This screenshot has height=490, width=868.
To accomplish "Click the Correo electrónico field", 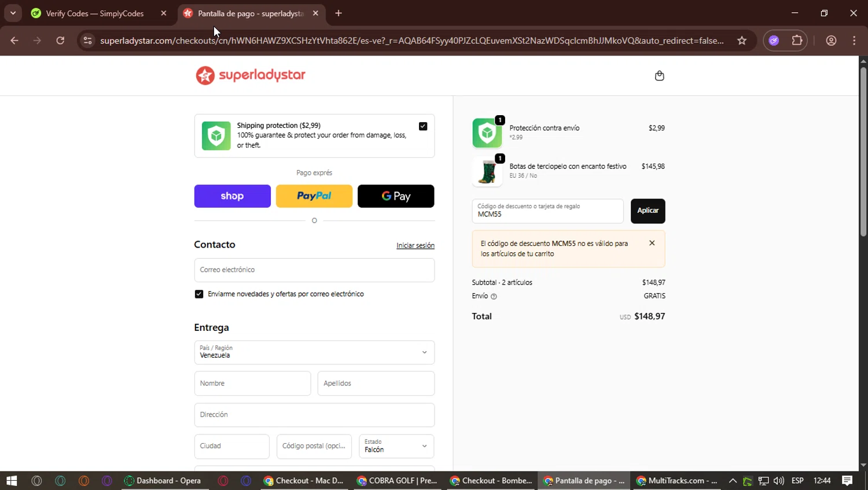I will pyautogui.click(x=314, y=270).
